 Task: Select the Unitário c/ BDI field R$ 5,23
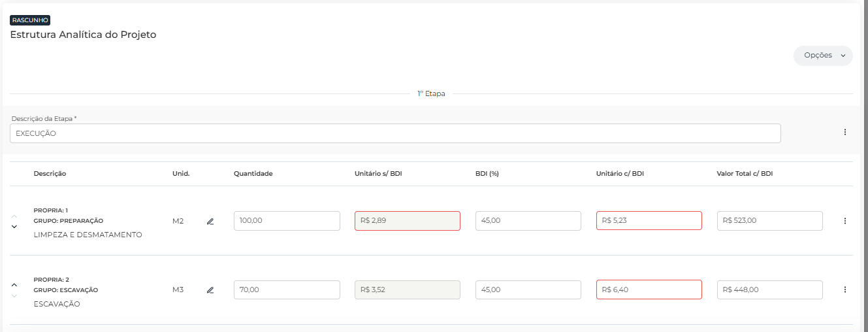649,221
